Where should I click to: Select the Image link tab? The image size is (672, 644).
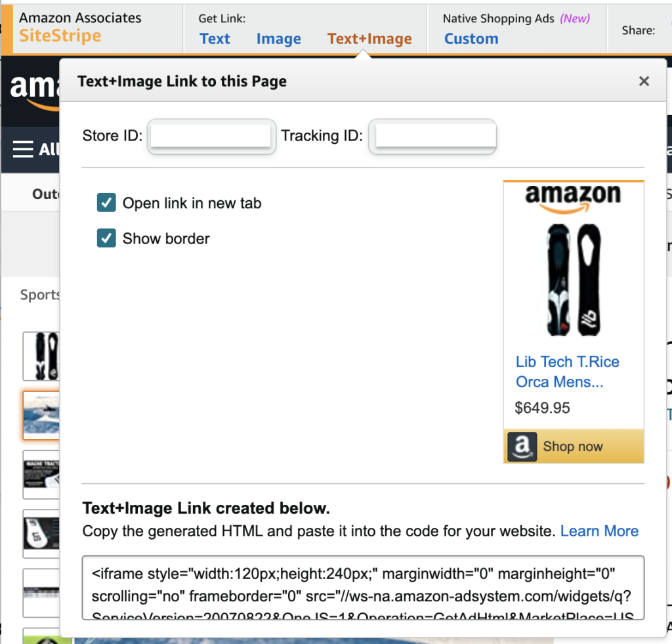(278, 39)
